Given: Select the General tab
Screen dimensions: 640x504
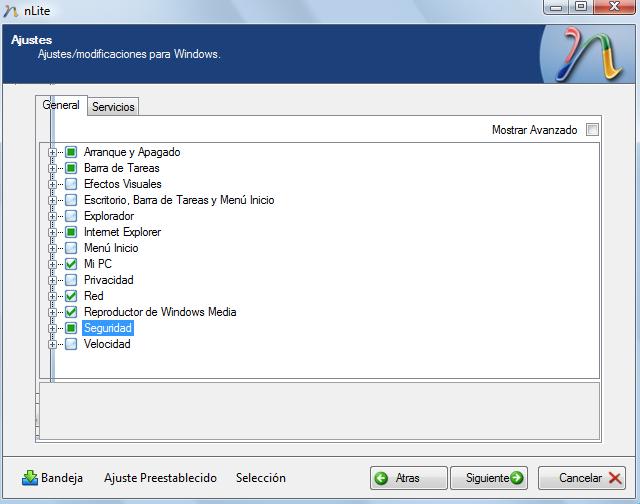Looking at the screenshot, I should point(61,105).
